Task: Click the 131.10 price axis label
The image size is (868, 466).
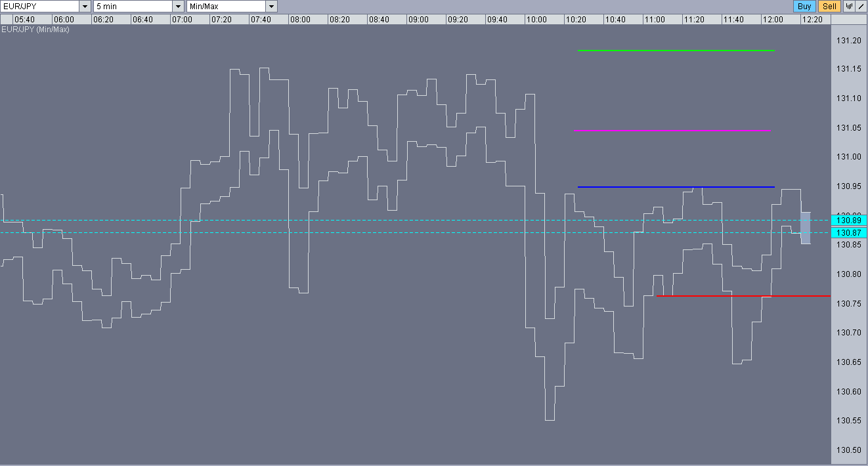Action: [x=849, y=98]
